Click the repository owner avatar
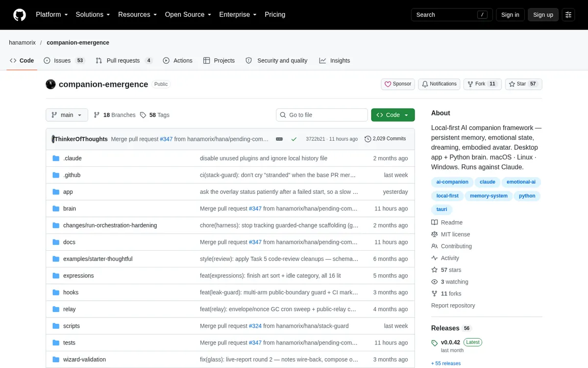588x368 pixels. pos(50,84)
